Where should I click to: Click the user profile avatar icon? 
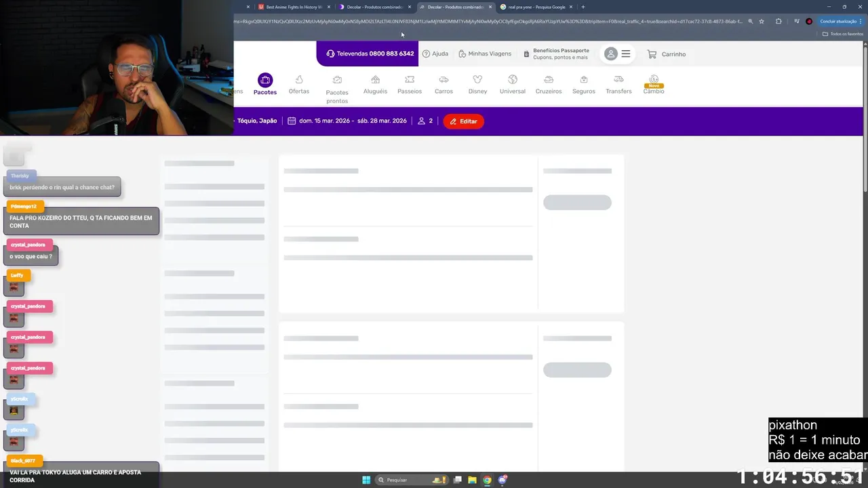(x=611, y=54)
